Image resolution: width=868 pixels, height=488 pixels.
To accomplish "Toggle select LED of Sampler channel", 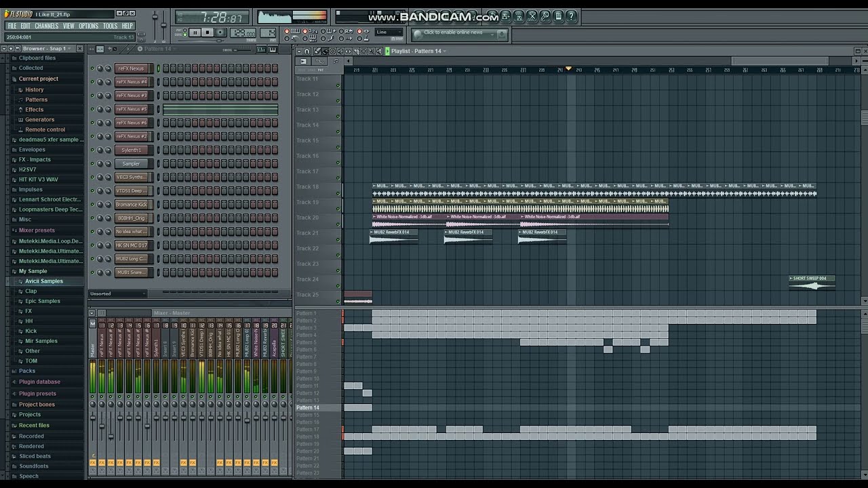I will (158, 164).
